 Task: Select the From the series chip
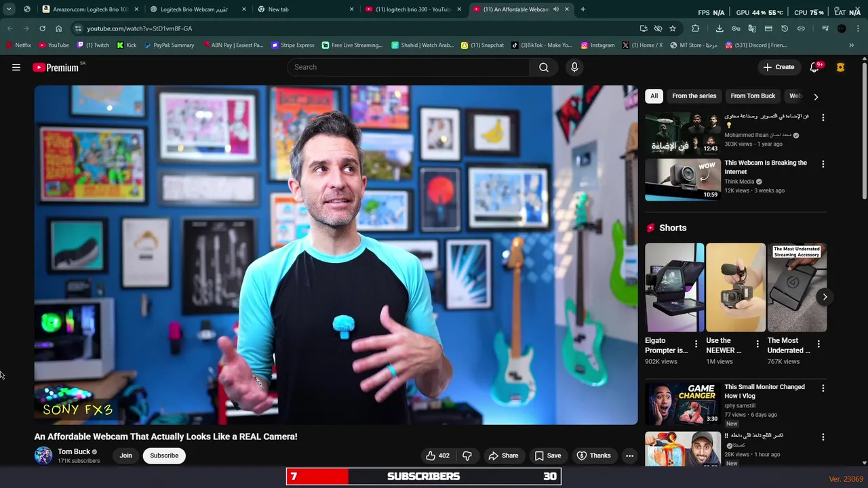coord(694,96)
